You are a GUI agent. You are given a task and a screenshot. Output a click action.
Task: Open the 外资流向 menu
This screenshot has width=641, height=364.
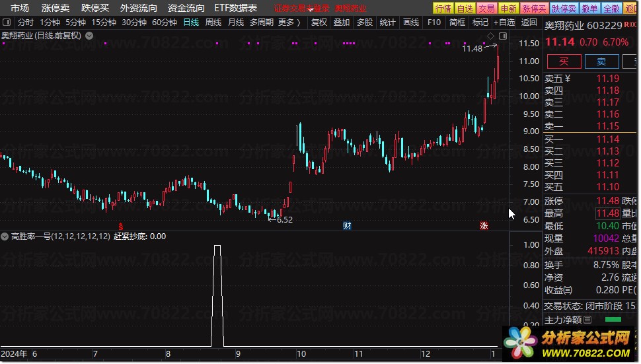click(x=139, y=8)
